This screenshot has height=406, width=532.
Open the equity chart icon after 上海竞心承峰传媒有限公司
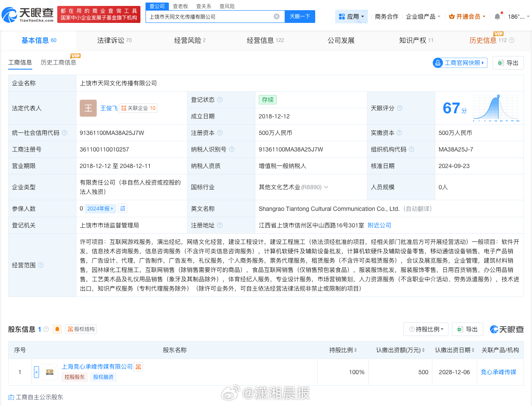(x=139, y=367)
